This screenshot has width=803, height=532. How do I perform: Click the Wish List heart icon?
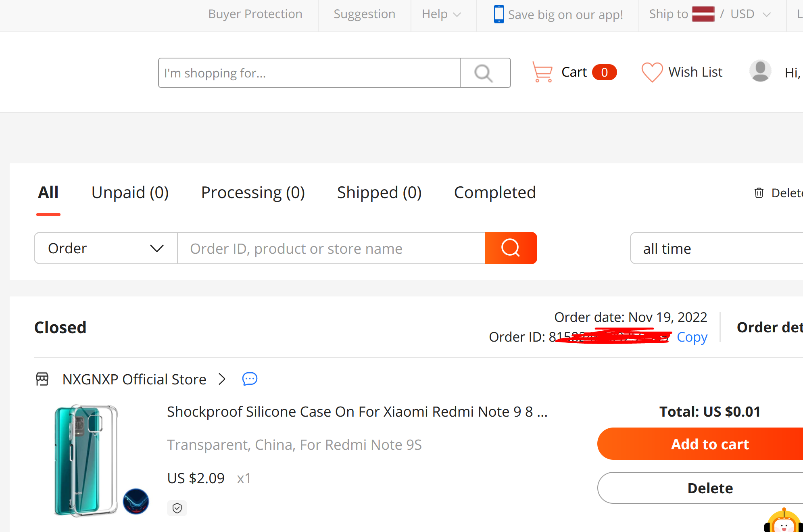pyautogui.click(x=652, y=72)
